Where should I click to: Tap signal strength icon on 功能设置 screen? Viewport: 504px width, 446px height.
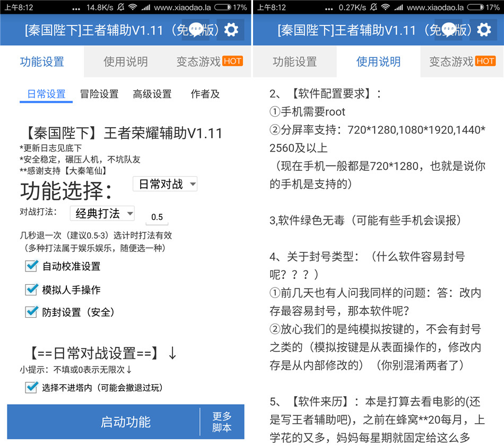pyautogui.click(x=146, y=7)
